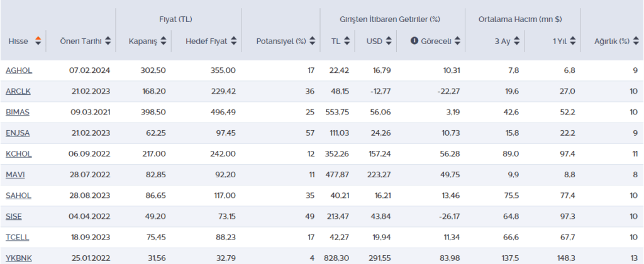Sort by Kapanış price arrows
The image size is (644, 264).
point(164,41)
